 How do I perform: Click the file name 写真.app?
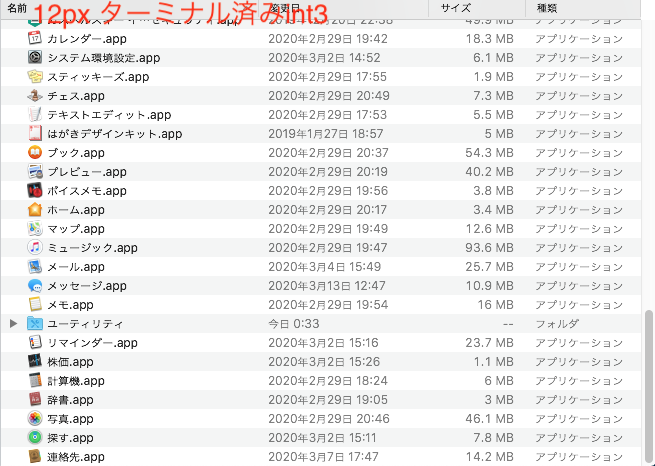70,419
